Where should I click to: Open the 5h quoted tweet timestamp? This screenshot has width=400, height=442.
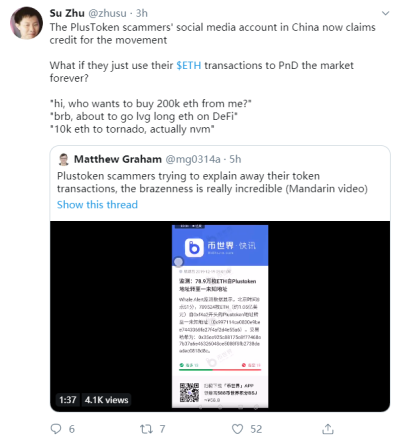235,159
